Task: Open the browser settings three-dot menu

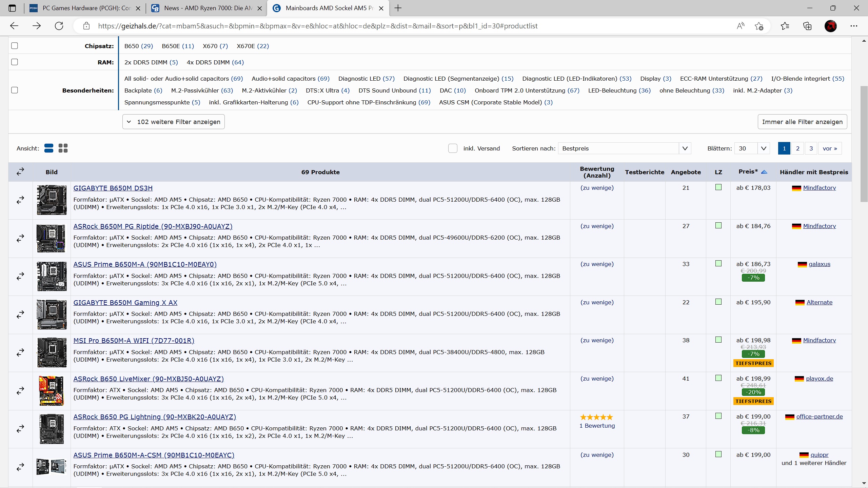Action: click(x=853, y=26)
